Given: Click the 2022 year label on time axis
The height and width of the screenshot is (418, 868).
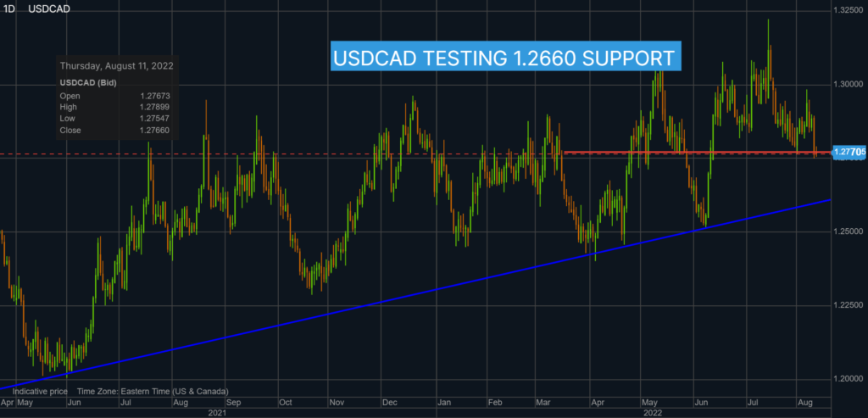Looking at the screenshot, I should 653,413.
